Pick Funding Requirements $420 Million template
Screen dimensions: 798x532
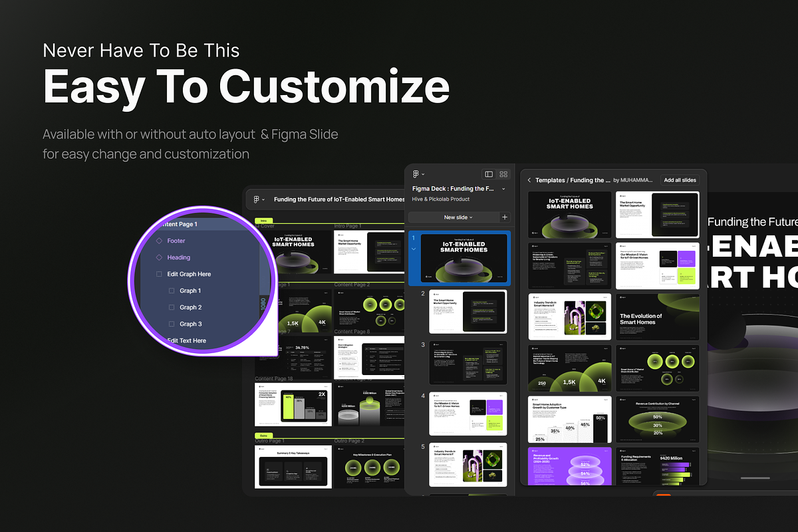(658, 466)
